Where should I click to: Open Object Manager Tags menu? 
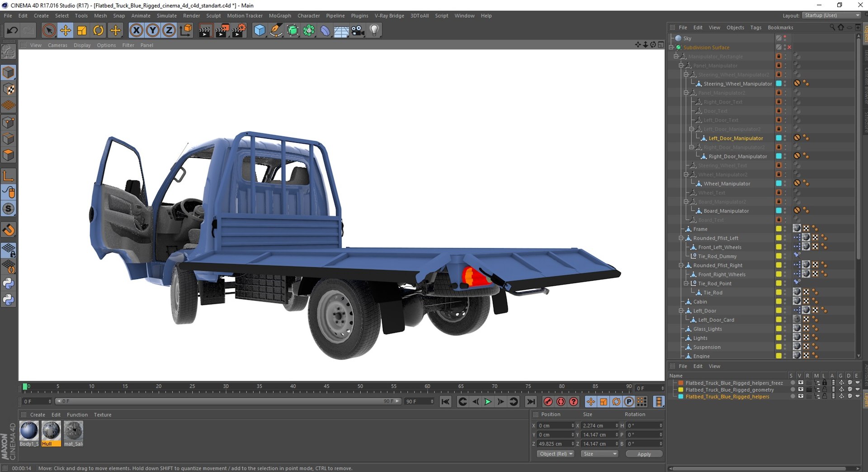[x=755, y=28]
